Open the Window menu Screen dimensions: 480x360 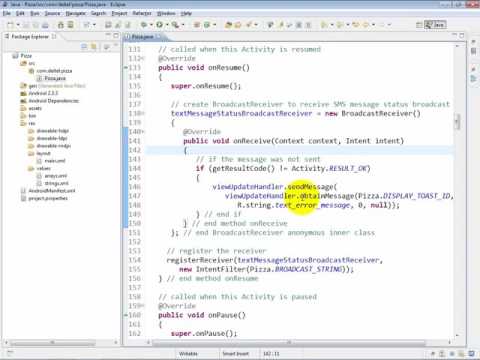(166, 13)
